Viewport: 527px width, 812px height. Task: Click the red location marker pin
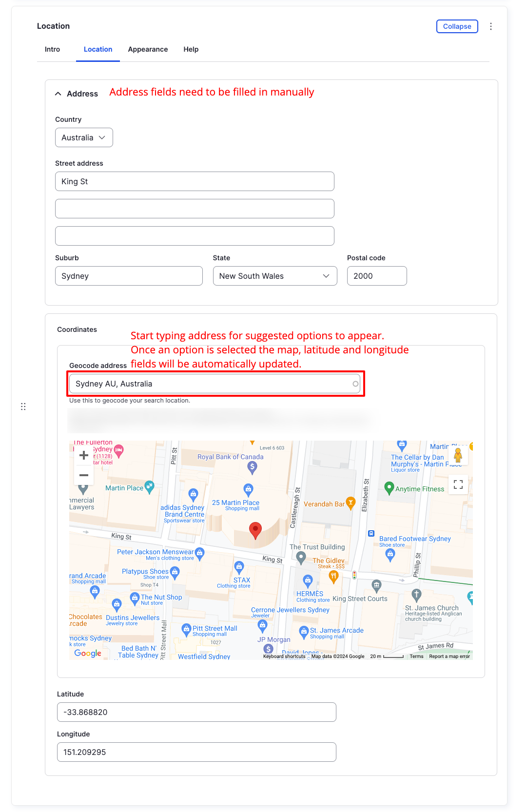255,531
